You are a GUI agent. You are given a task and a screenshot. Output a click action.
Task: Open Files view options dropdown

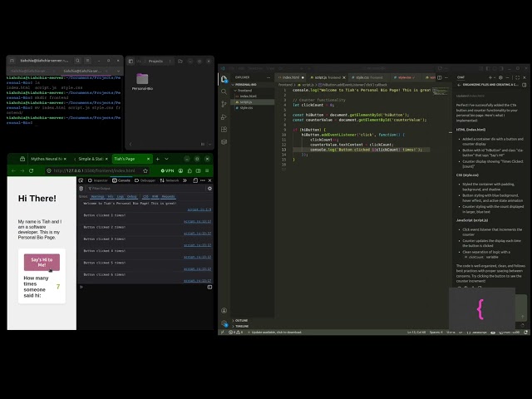(x=209, y=144)
